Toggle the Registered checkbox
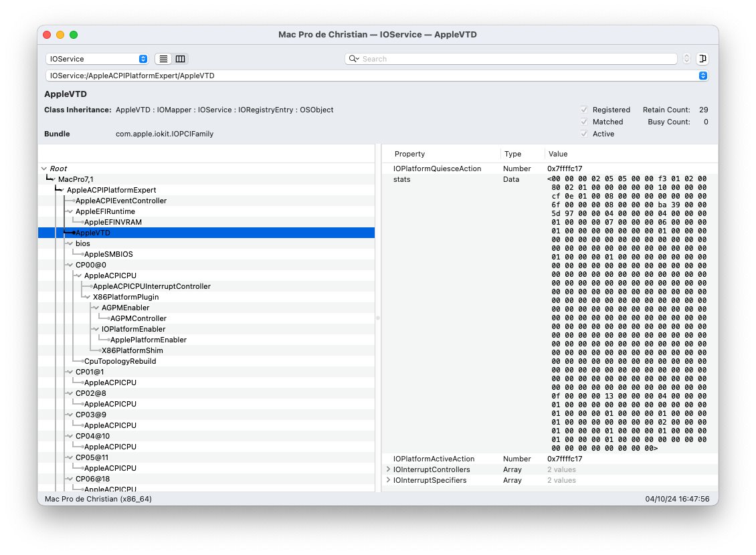This screenshot has height=555, width=756. point(584,110)
